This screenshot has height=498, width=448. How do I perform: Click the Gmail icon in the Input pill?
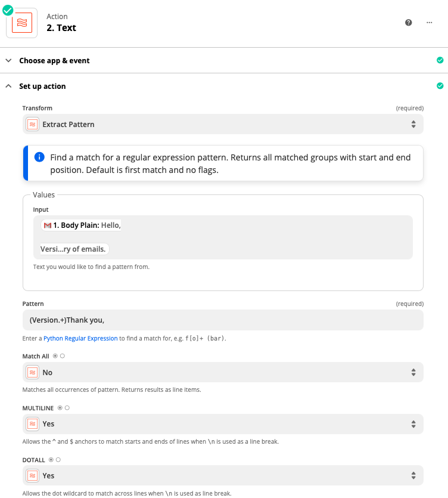pyautogui.click(x=48, y=225)
